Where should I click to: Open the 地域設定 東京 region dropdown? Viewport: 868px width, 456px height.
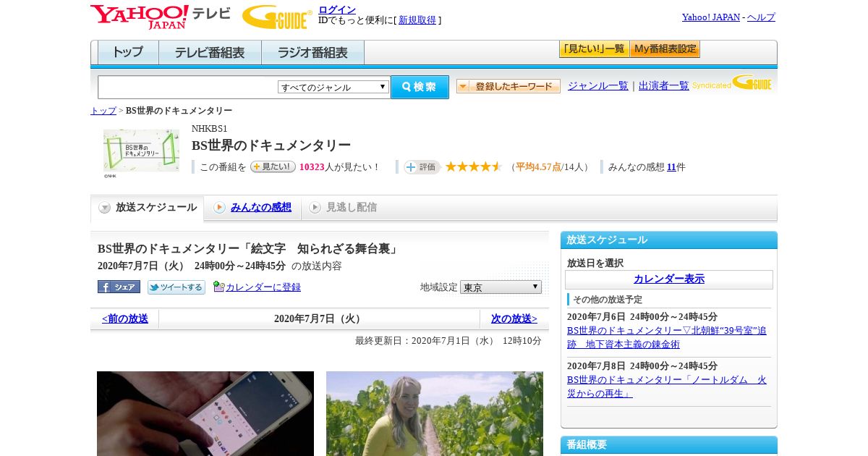point(501,287)
